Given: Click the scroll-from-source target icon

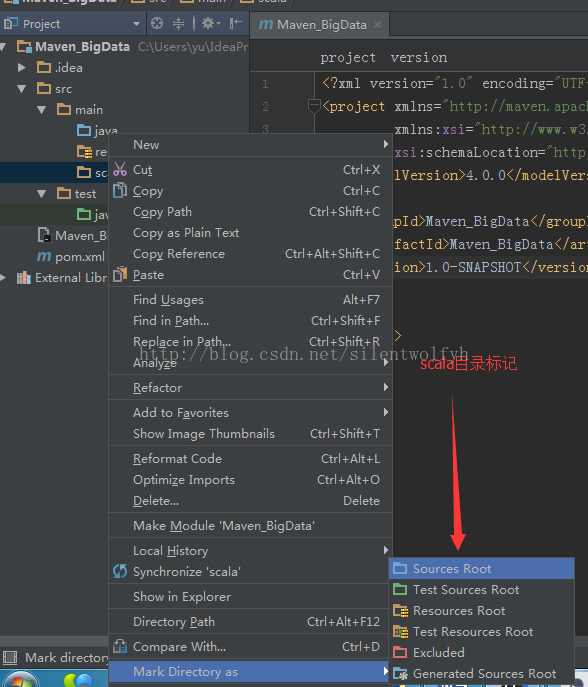Looking at the screenshot, I should click(157, 23).
